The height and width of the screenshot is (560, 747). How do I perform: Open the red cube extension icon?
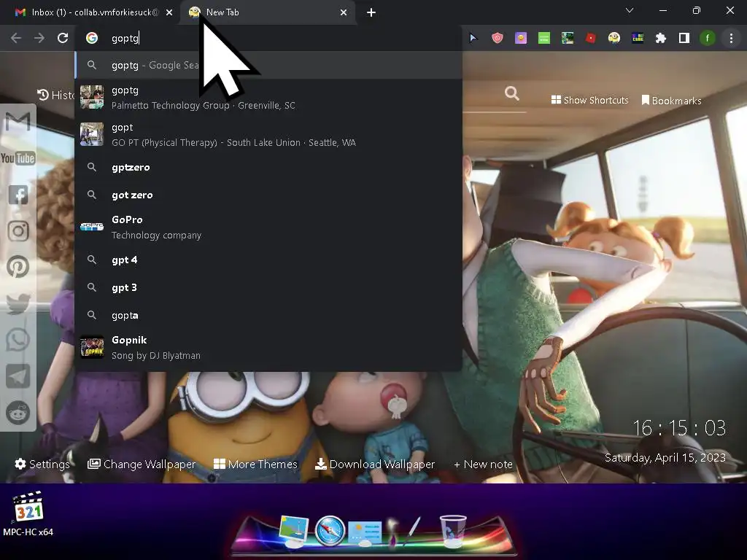click(591, 38)
